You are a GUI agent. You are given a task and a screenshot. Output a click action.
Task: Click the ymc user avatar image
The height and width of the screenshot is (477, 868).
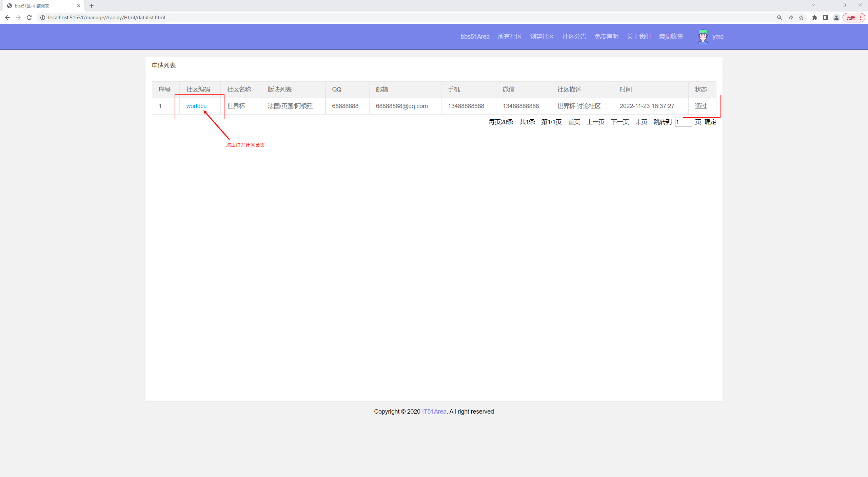point(703,37)
